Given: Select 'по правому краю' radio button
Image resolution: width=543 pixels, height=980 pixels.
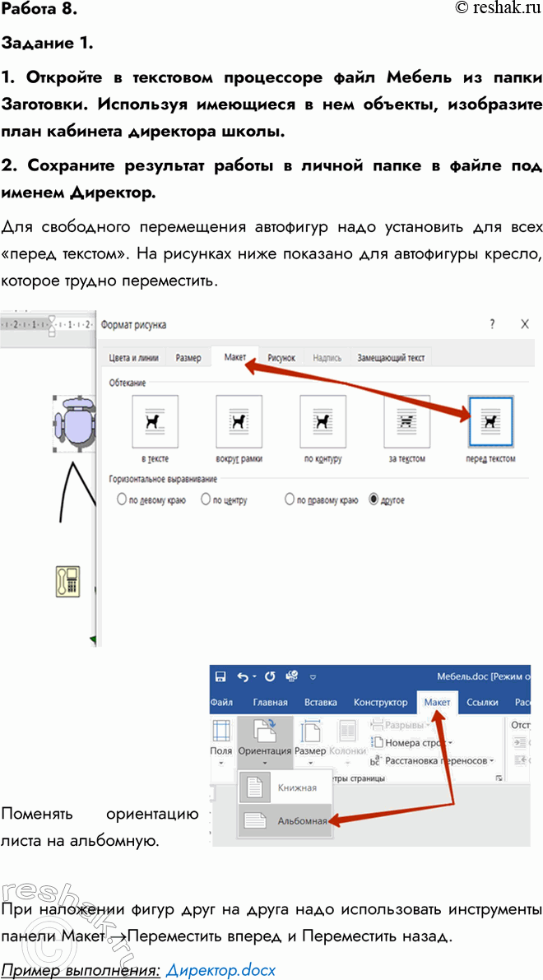Looking at the screenshot, I should click(290, 499).
